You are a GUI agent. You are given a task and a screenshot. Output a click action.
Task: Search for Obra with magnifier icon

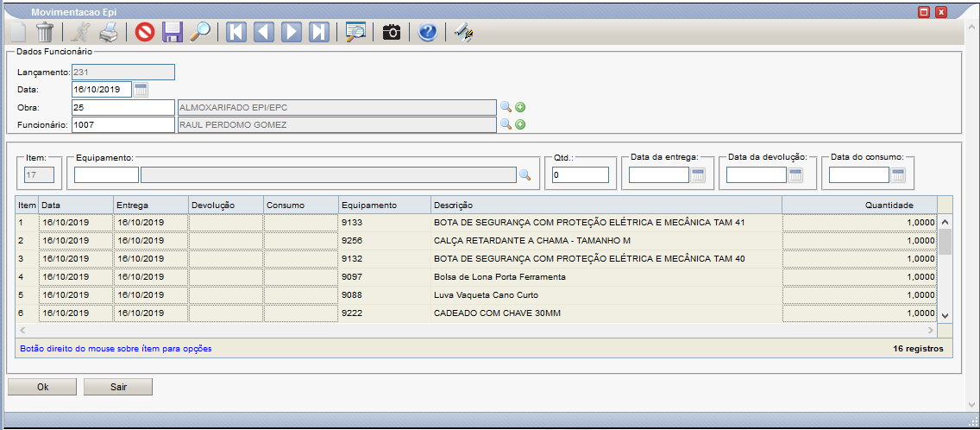click(506, 106)
